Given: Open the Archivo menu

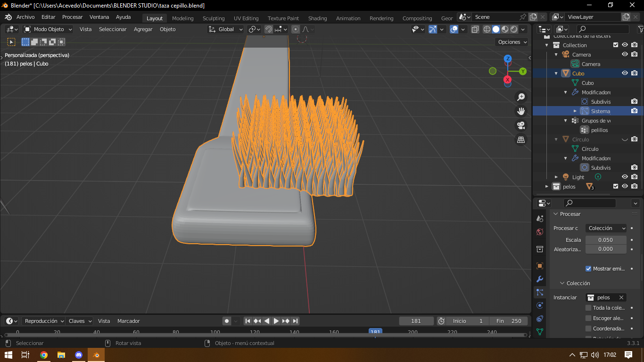Looking at the screenshot, I should click(25, 17).
